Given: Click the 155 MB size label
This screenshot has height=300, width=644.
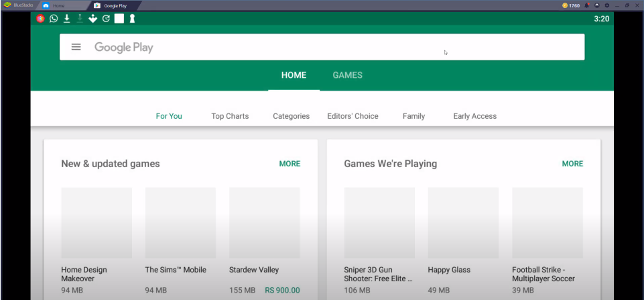Looking at the screenshot, I should pos(243,291).
